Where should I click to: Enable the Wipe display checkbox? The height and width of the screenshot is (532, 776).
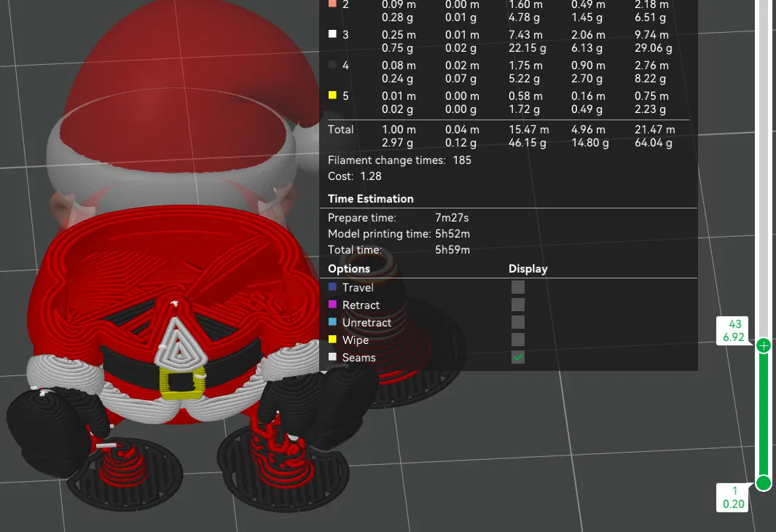coord(517,340)
